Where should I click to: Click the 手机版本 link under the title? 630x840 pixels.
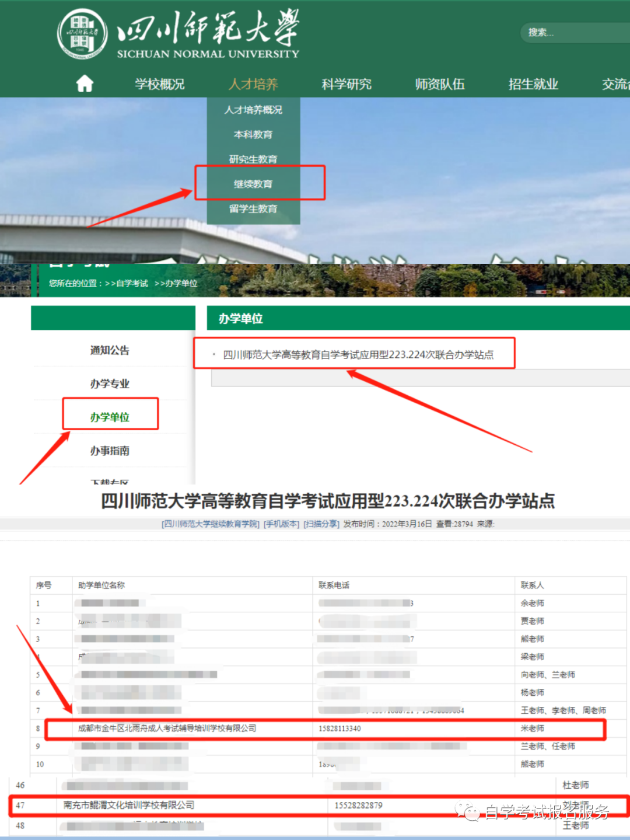pos(282,524)
